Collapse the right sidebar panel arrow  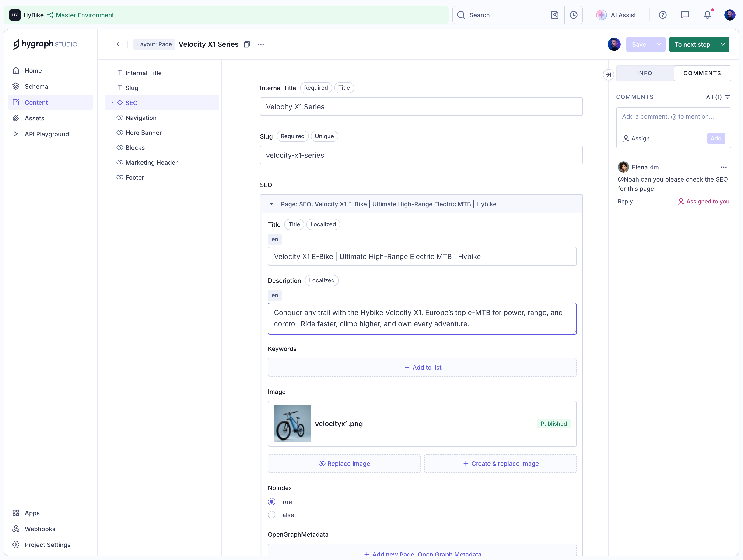tap(608, 74)
